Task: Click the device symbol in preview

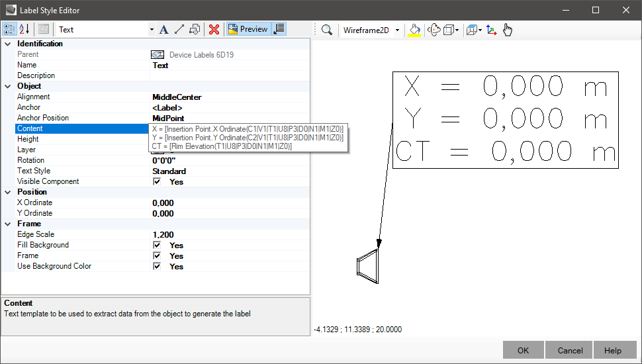Action: [x=368, y=266]
